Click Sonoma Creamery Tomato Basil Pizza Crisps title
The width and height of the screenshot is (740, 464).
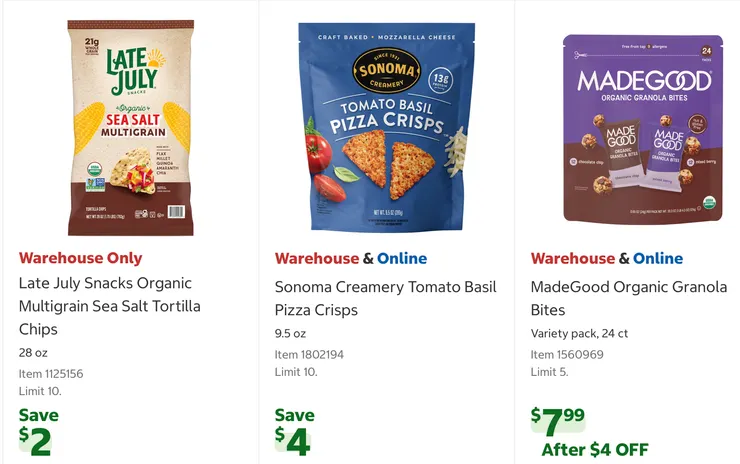[385, 298]
